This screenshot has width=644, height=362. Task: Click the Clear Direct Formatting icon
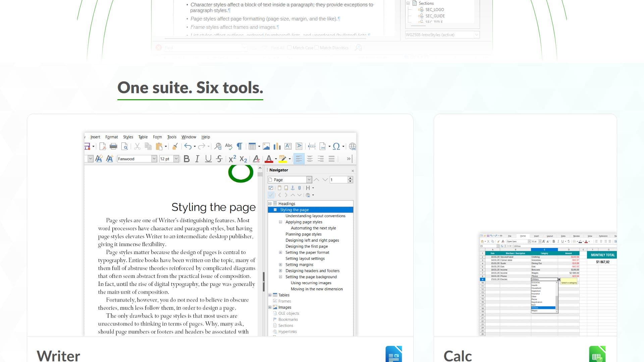tap(256, 159)
